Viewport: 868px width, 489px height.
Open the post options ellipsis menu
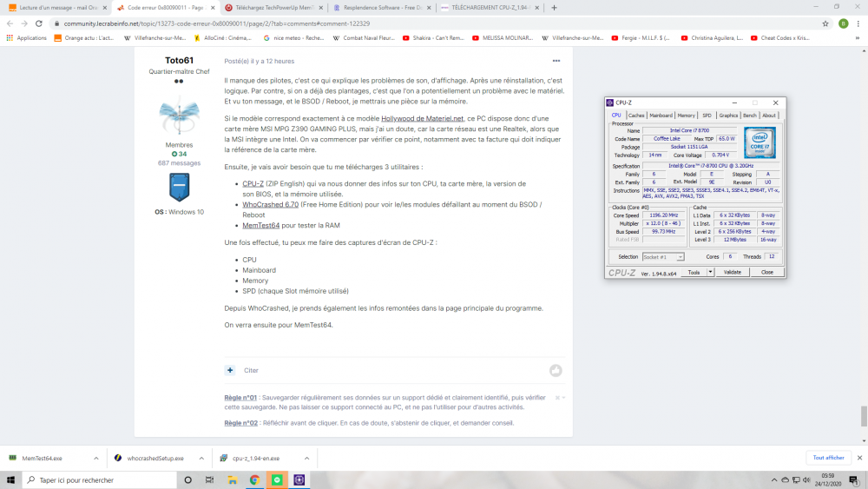(556, 61)
